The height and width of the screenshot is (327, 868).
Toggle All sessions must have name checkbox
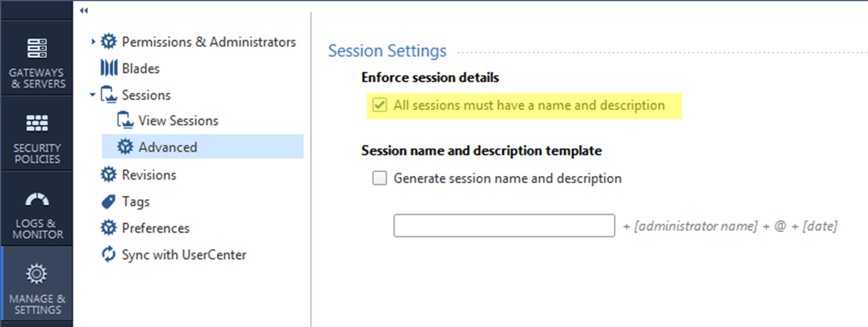pos(380,106)
